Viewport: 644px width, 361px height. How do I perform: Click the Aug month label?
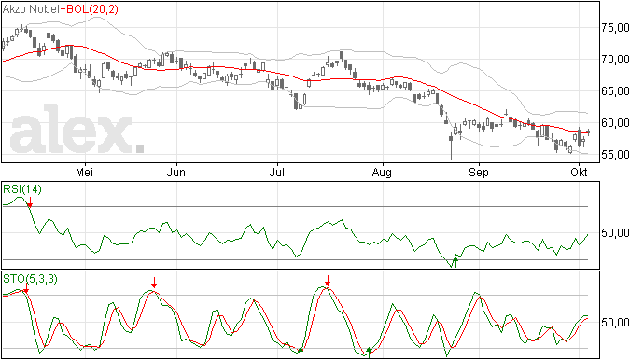[382, 173]
